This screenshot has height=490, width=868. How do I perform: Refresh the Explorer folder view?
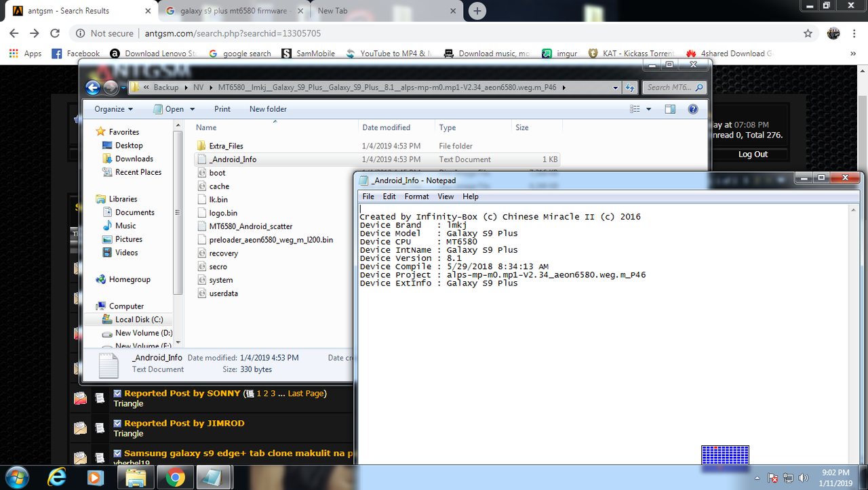[x=630, y=87]
